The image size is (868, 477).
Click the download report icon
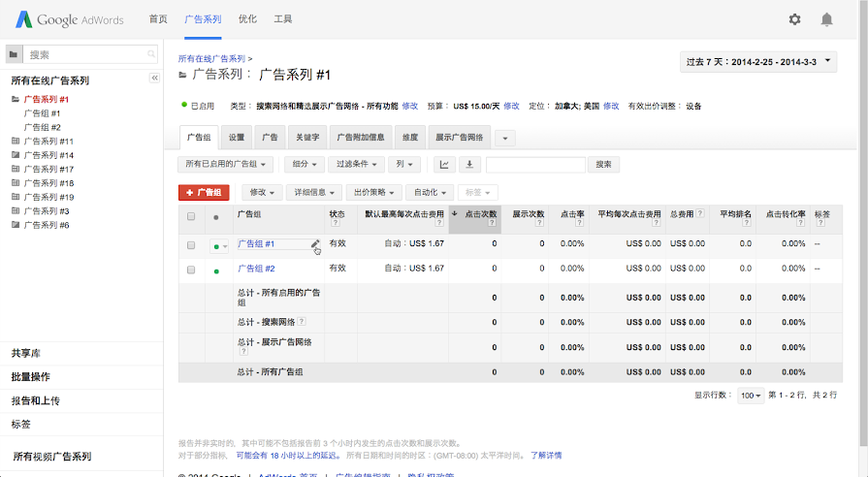[x=470, y=165]
